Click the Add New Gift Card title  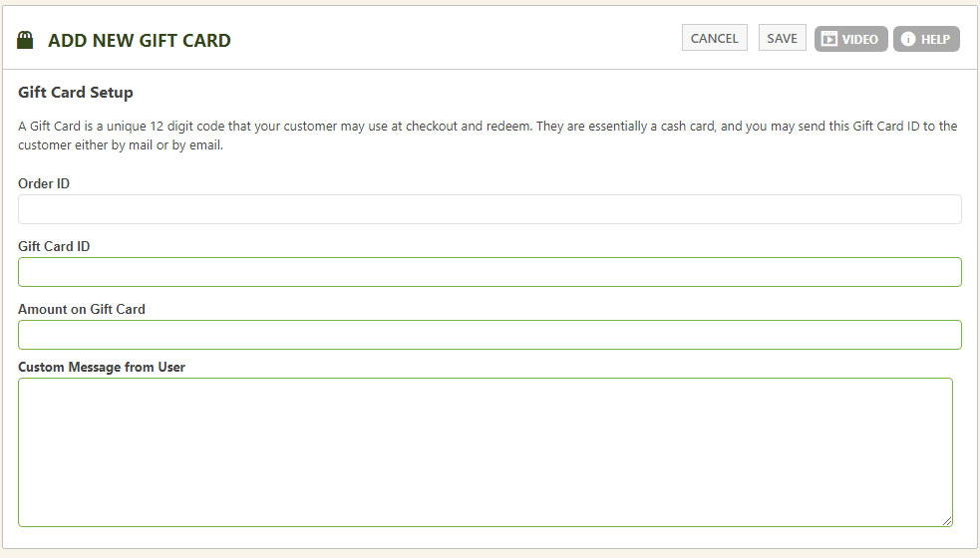(140, 41)
